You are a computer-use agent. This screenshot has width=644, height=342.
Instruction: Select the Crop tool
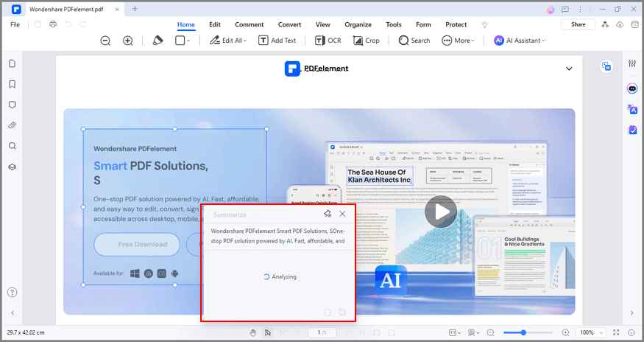[x=367, y=41]
